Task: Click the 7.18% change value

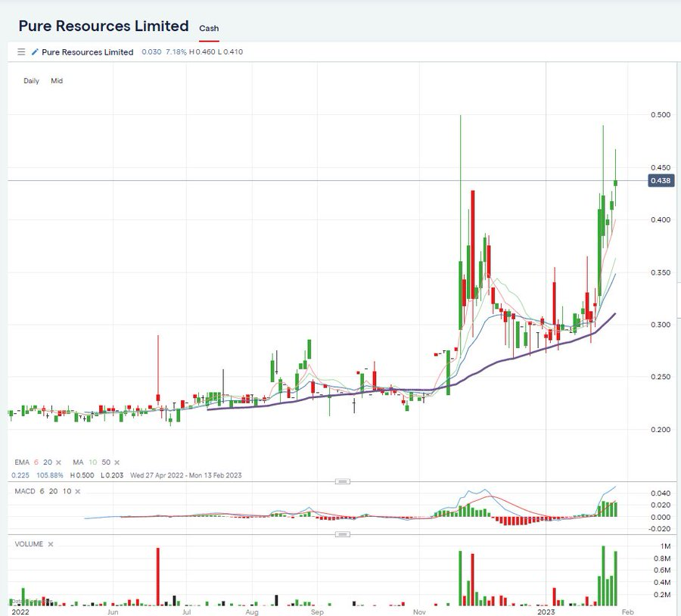Action: tap(176, 51)
